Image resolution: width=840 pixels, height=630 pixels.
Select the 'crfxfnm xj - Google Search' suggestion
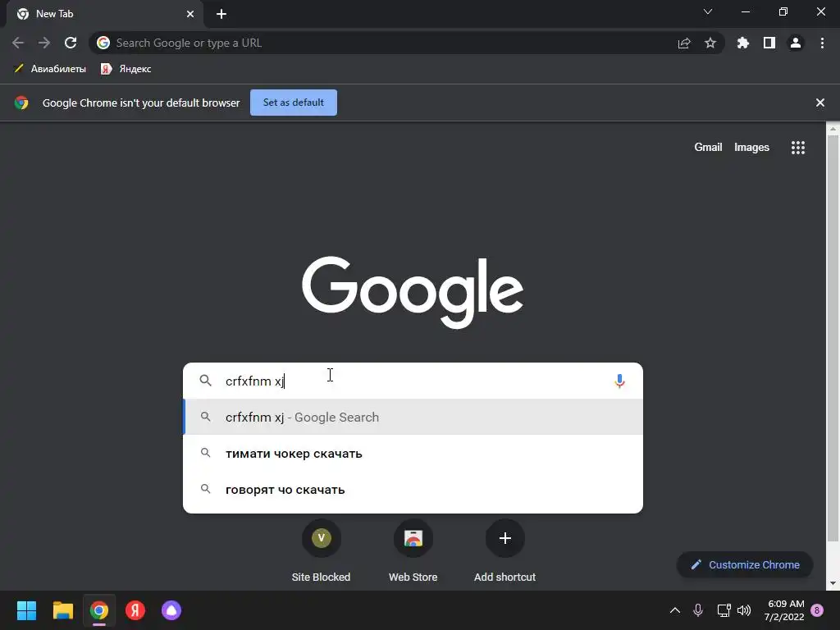point(413,418)
